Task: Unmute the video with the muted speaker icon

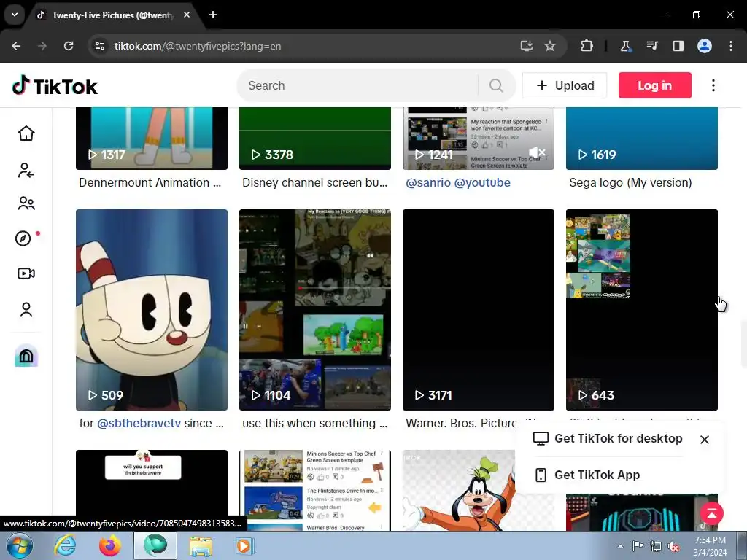Action: coord(537,153)
